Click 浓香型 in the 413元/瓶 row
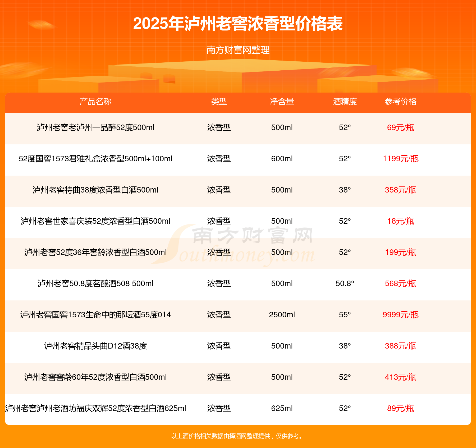 click(x=219, y=377)
